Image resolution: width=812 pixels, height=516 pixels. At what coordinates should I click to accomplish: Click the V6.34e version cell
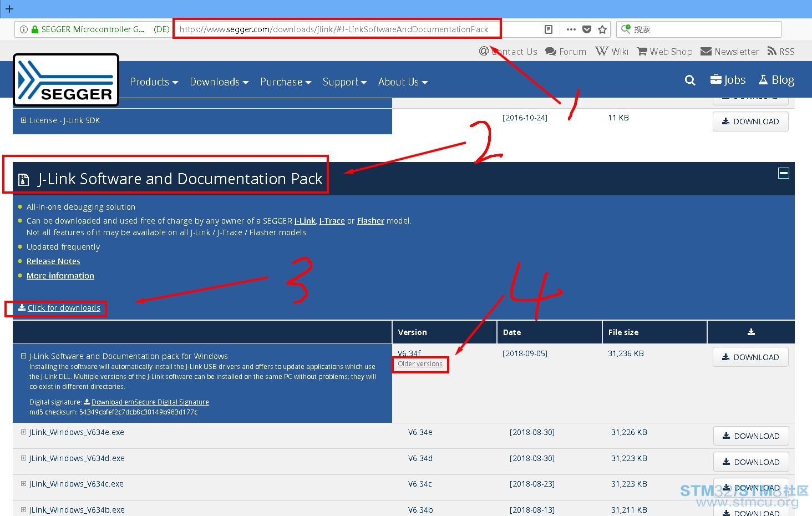(420, 432)
